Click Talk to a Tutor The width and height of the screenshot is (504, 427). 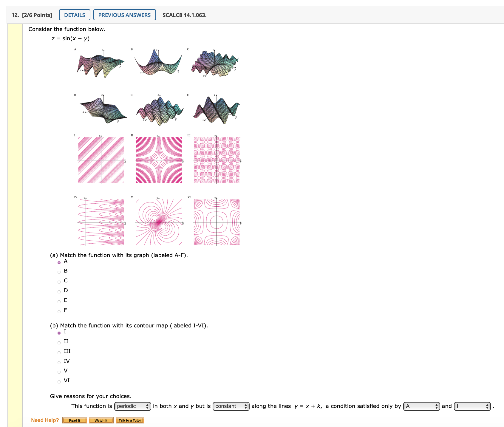(130, 420)
